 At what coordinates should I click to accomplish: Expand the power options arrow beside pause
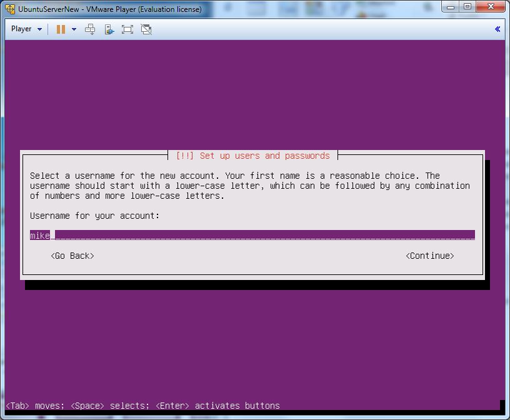pos(74,29)
